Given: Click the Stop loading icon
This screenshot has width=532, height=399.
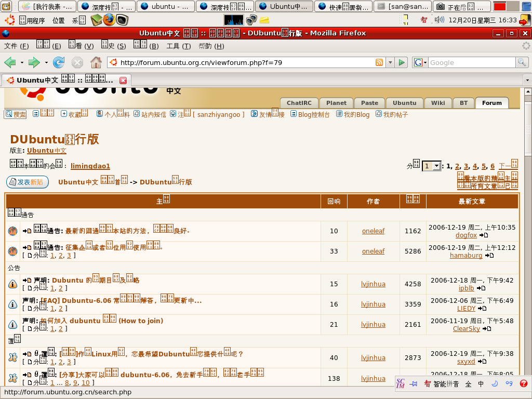Looking at the screenshot, I should click(x=77, y=62).
